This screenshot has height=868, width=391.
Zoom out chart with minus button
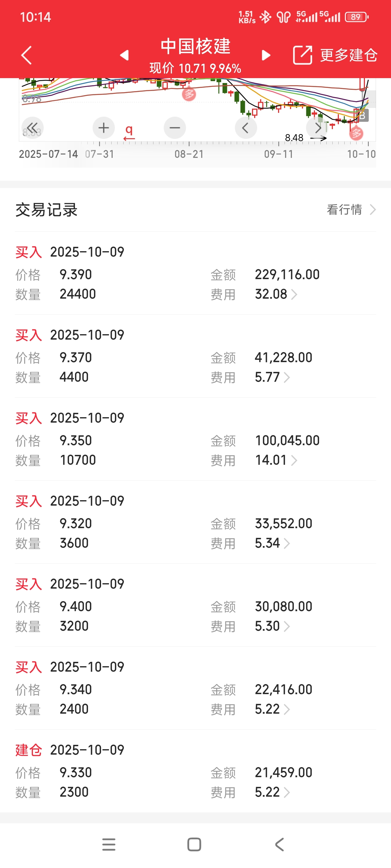pos(175,128)
